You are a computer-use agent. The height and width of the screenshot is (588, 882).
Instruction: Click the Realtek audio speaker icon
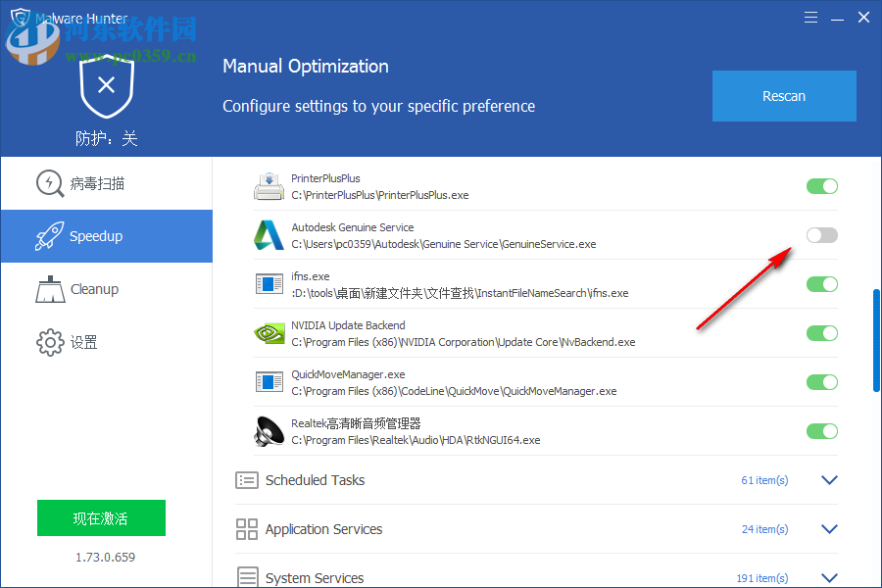[269, 431]
